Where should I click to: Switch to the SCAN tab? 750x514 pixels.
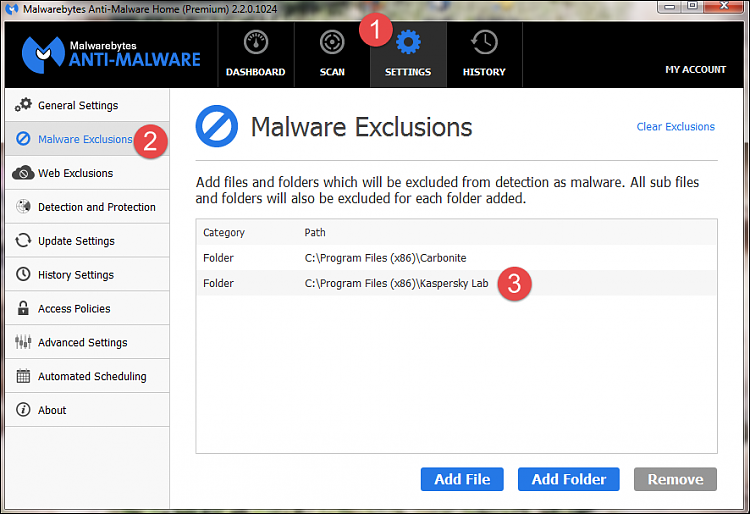coord(332,55)
